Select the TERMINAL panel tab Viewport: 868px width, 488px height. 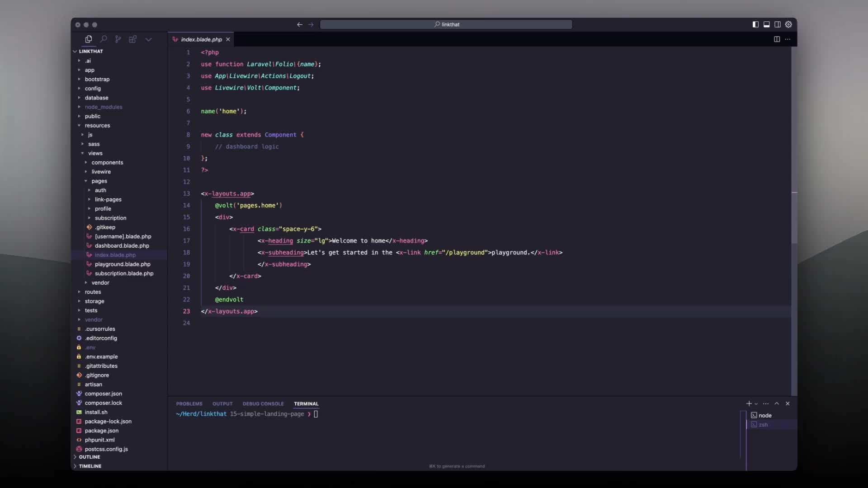(x=306, y=404)
